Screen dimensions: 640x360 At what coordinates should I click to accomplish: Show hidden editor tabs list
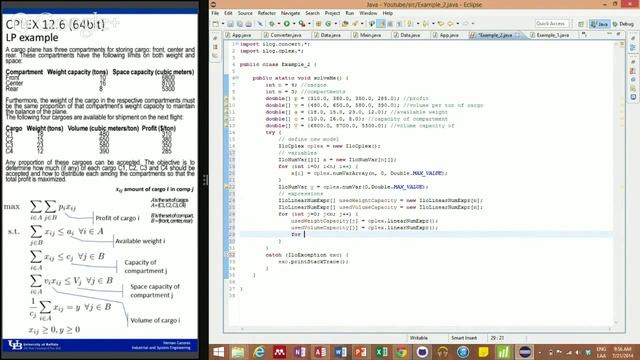(584, 35)
